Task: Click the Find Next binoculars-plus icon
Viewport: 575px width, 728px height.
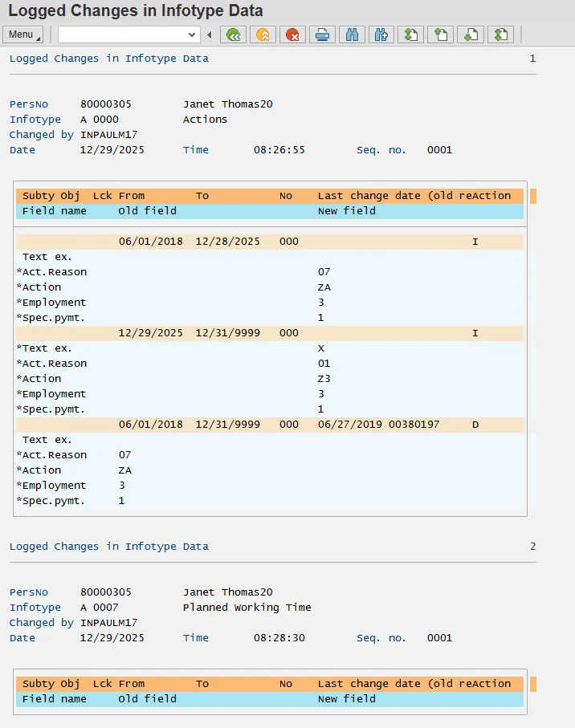Action: click(381, 35)
